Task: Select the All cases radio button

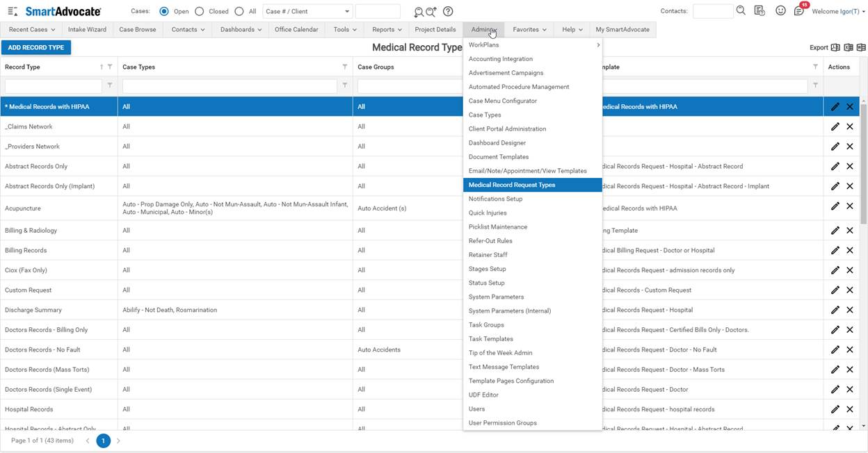Action: (x=239, y=11)
